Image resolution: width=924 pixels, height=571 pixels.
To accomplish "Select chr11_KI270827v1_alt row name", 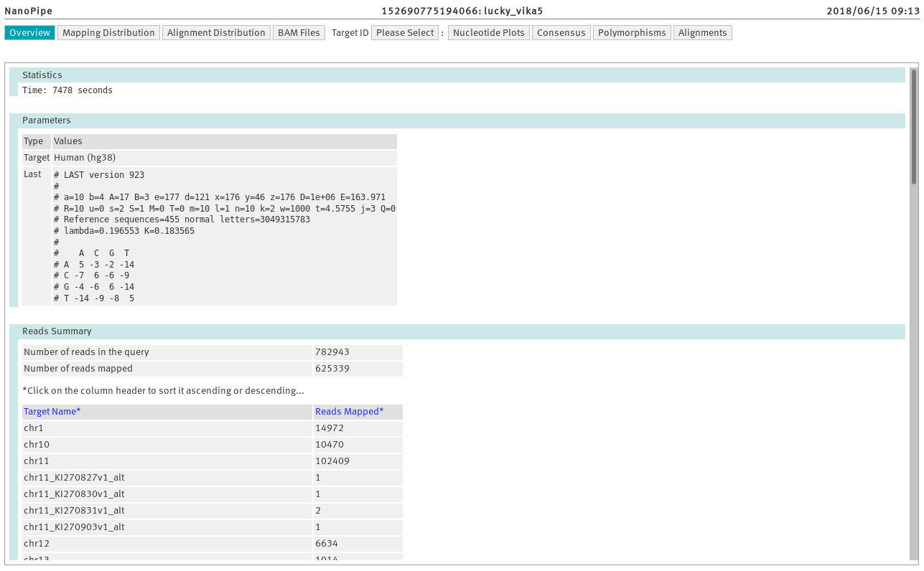I will tap(167, 478).
